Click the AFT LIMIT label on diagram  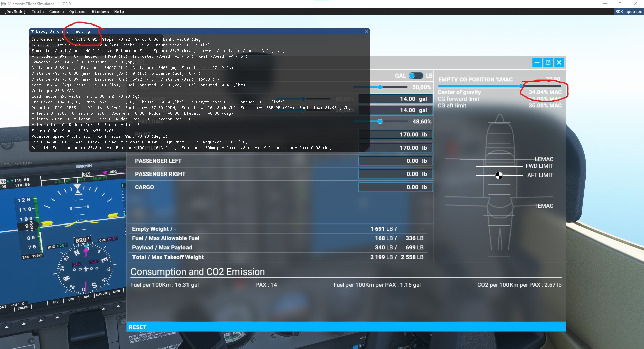click(540, 175)
